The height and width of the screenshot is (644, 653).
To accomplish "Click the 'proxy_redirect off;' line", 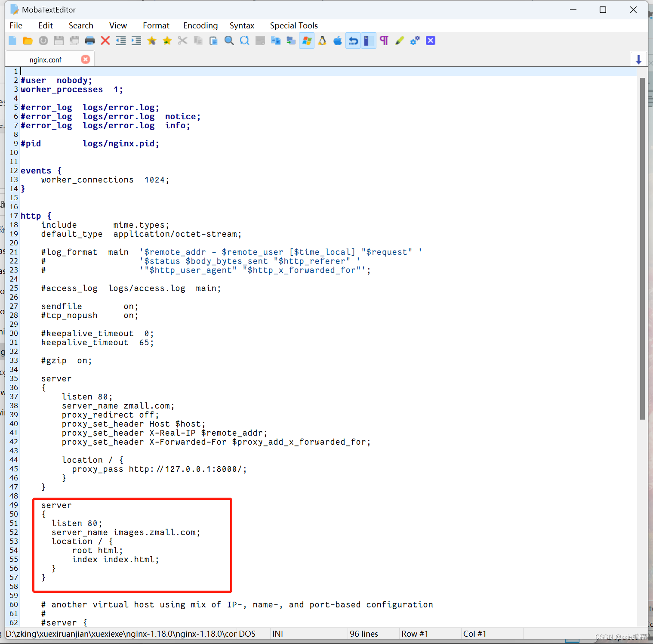I will point(111,415).
